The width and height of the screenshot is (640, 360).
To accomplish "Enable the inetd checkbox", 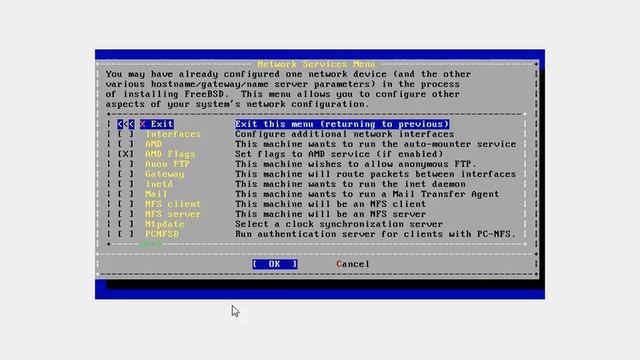I will 126,184.
